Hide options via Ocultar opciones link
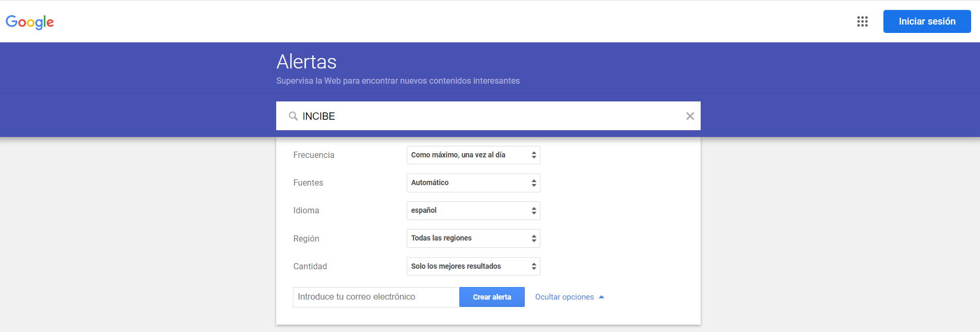Screen dimensions: 980x332 click(564, 297)
